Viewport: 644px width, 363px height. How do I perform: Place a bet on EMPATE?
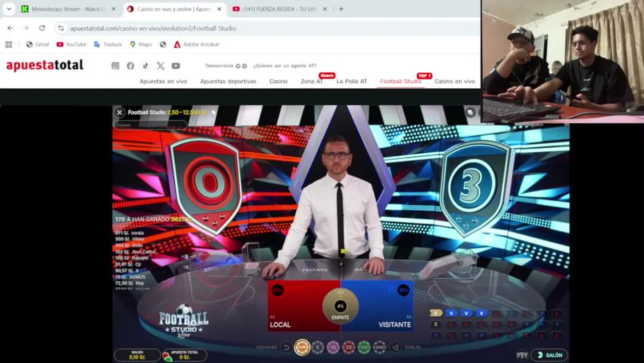click(341, 307)
